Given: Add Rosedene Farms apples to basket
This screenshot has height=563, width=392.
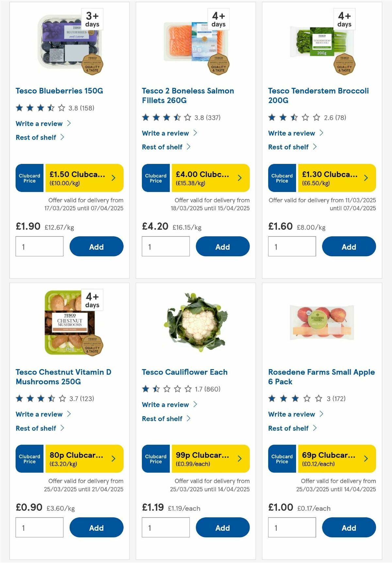Looking at the screenshot, I should tap(349, 527).
